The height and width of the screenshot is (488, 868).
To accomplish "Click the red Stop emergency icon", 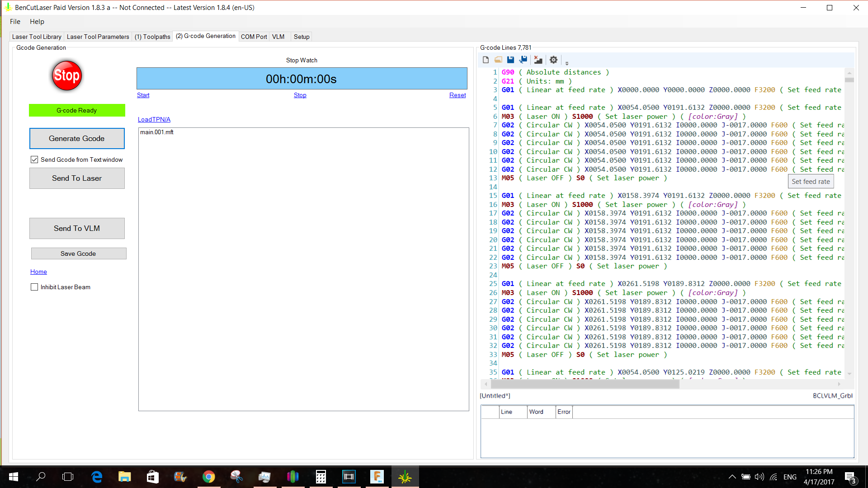I will [x=66, y=75].
